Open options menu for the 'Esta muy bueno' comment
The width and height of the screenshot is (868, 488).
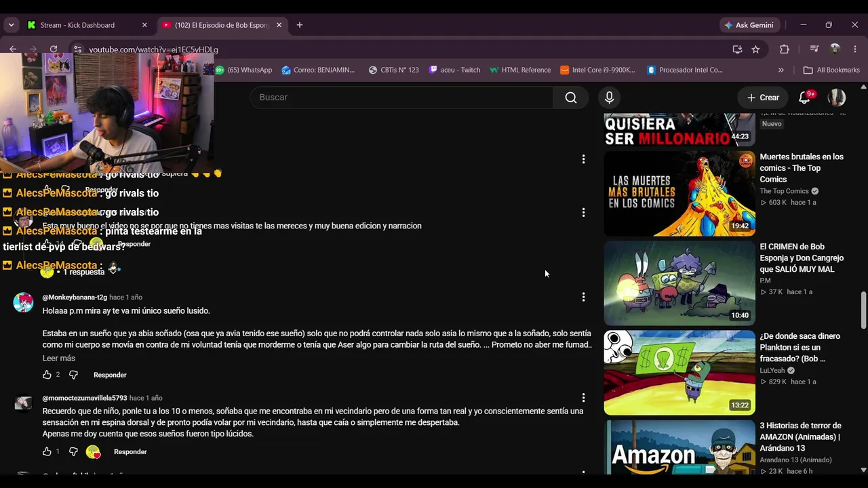(x=583, y=213)
